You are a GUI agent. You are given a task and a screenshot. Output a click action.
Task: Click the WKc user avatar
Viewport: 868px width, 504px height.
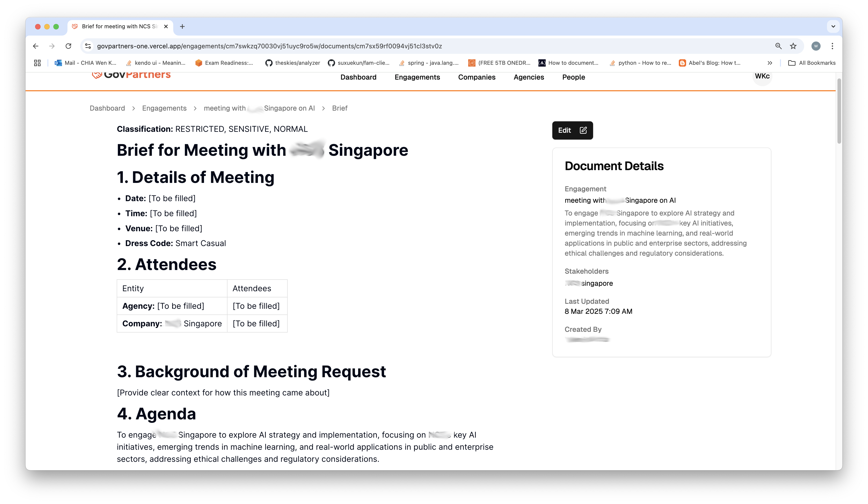(x=762, y=77)
